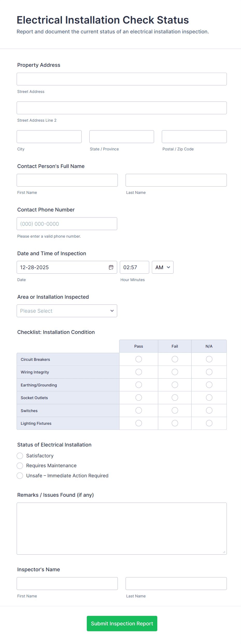Select N/A for Earthing/Grounding

[x=209, y=385]
